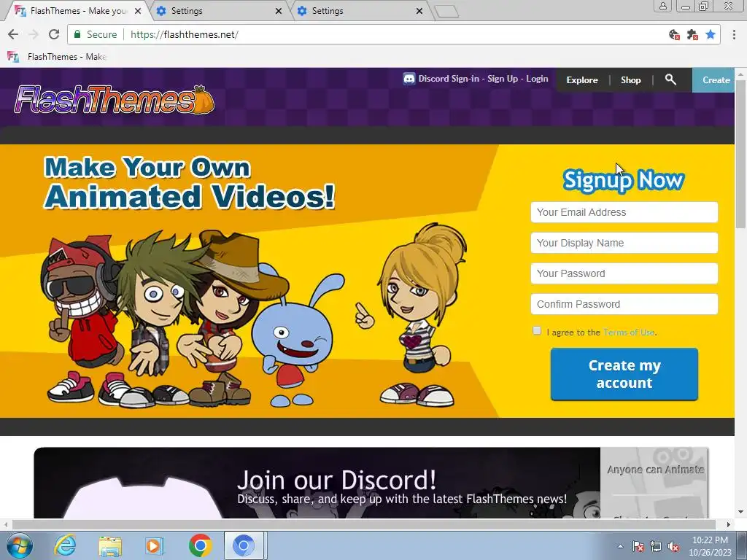Image resolution: width=747 pixels, height=560 pixels.
Task: Click the muted volume tray icon
Action: 673,547
